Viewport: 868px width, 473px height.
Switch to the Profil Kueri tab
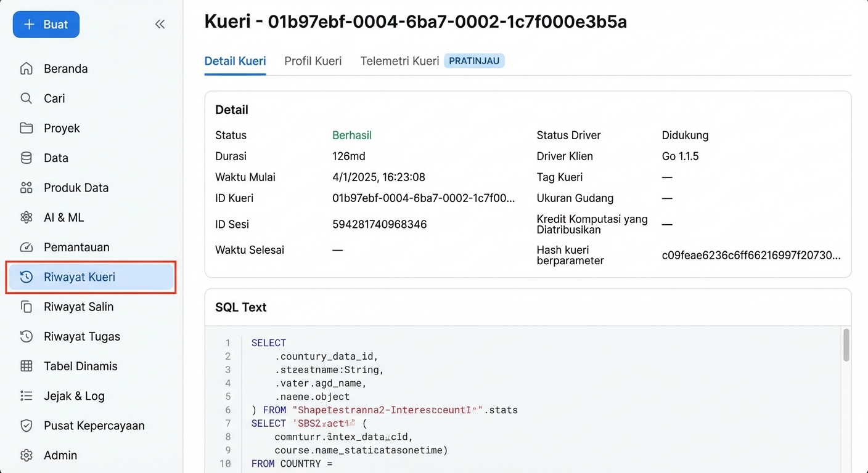coord(313,60)
